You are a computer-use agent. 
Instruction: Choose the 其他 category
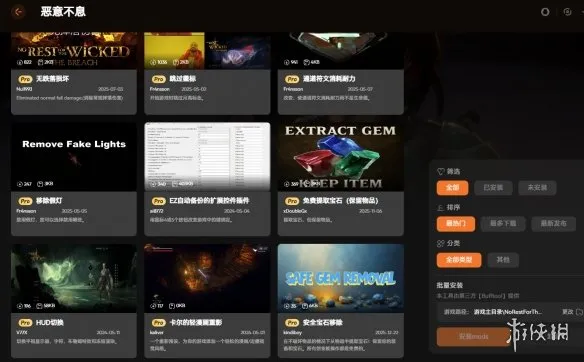[503, 260]
